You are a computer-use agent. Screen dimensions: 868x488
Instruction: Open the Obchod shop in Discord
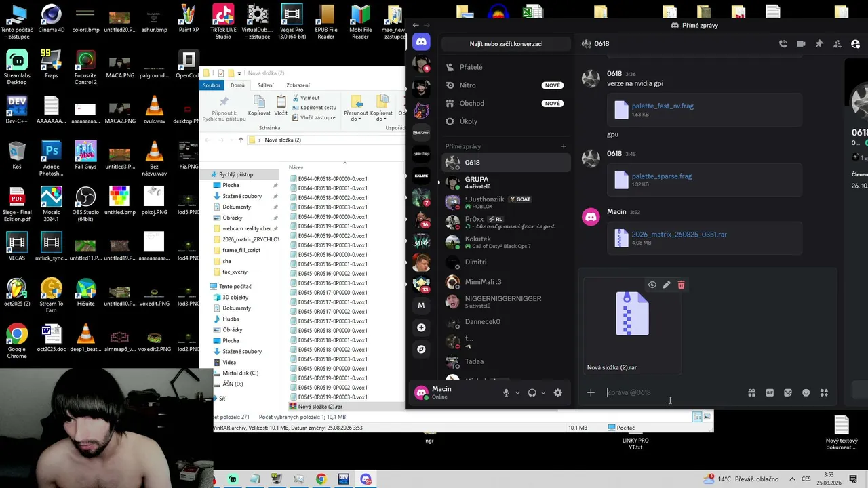506,103
